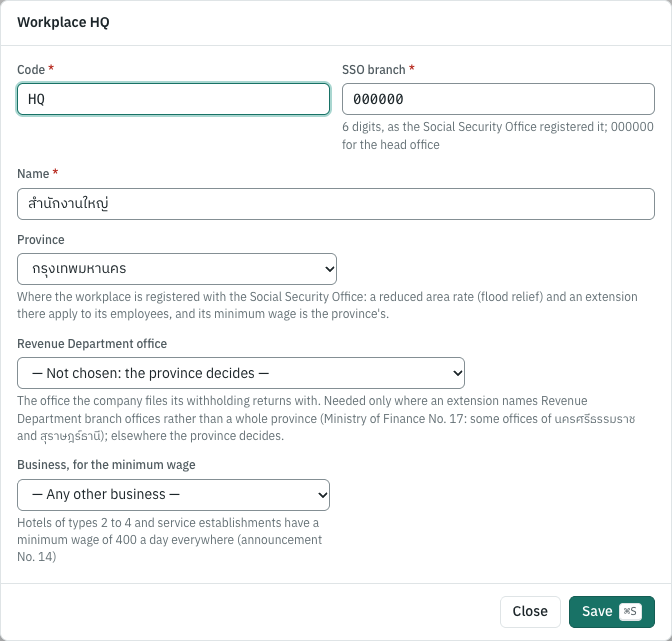Save the workplace form
The width and height of the screenshot is (672, 641).
(x=612, y=611)
